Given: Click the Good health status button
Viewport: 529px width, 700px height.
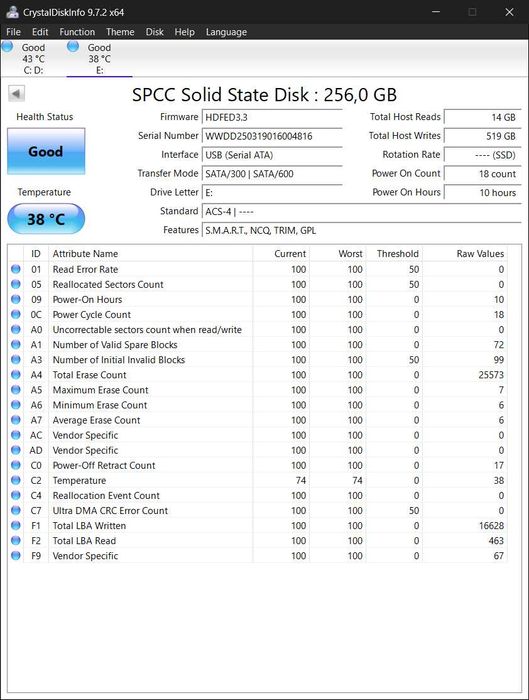Looking at the screenshot, I should click(x=46, y=151).
